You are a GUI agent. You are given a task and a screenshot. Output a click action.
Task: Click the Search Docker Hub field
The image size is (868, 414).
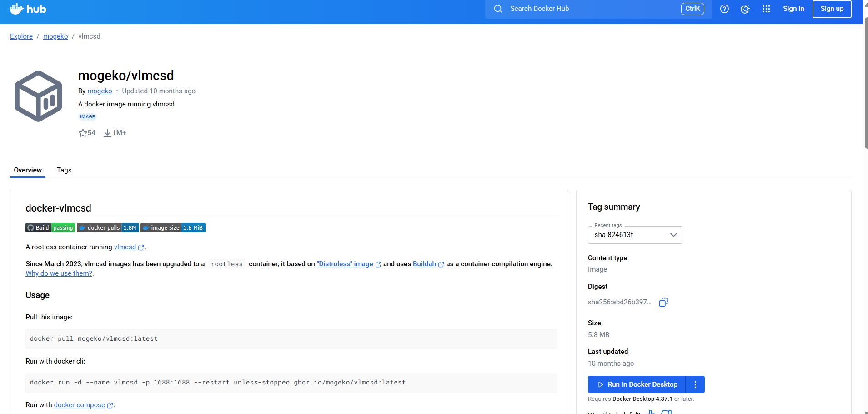point(599,9)
